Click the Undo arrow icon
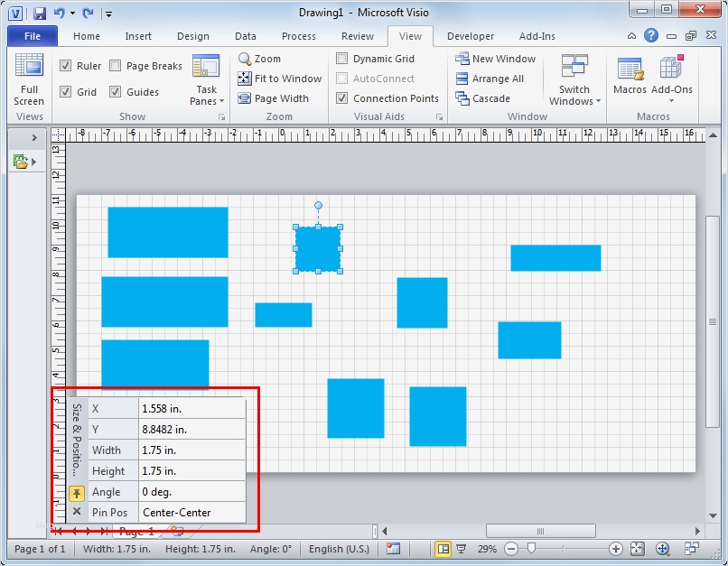This screenshot has height=566, width=728. [59, 13]
